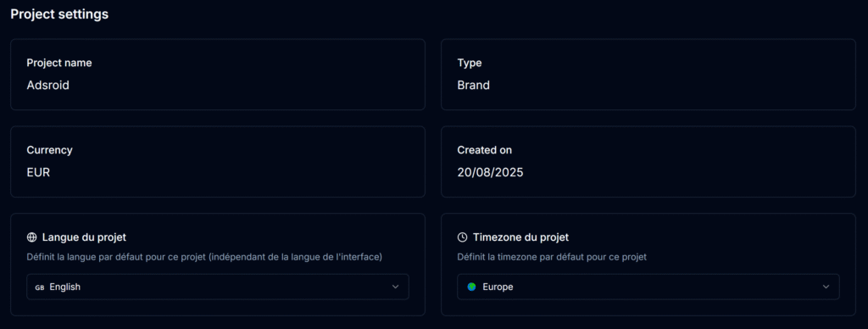Click the clock icon beside Timezone du projet
The width and height of the screenshot is (868, 329).
click(462, 237)
